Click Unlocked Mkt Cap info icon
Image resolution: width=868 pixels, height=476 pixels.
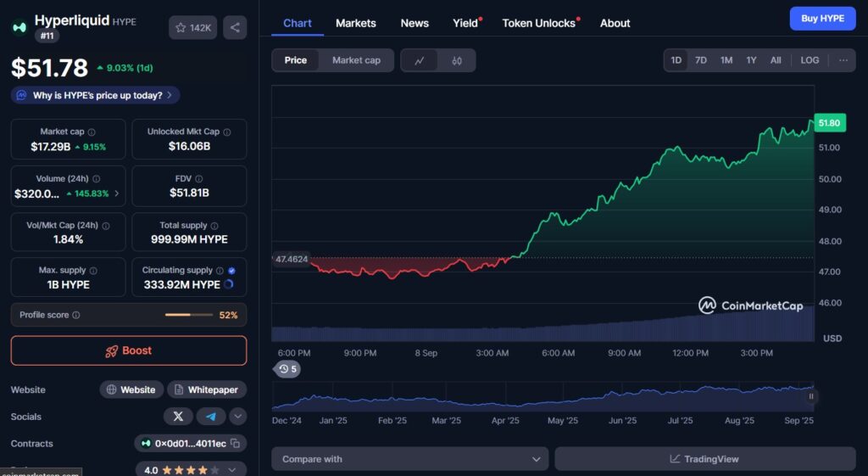pyautogui.click(x=227, y=132)
